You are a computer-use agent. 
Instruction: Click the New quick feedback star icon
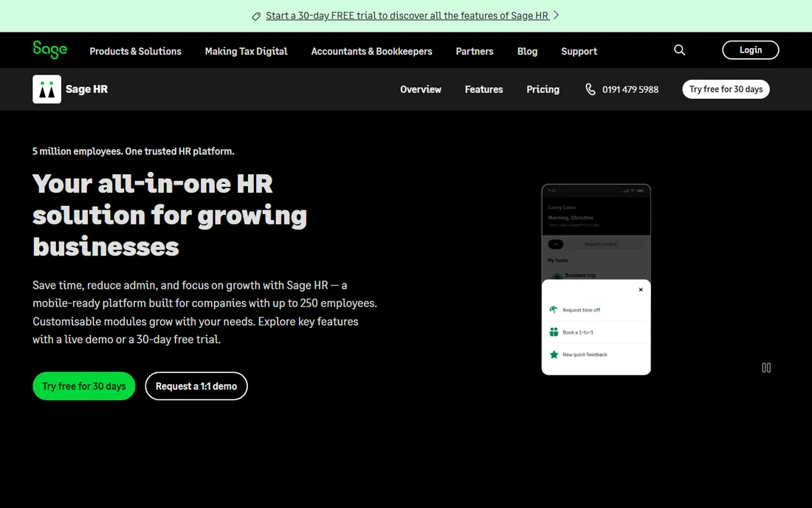click(554, 354)
